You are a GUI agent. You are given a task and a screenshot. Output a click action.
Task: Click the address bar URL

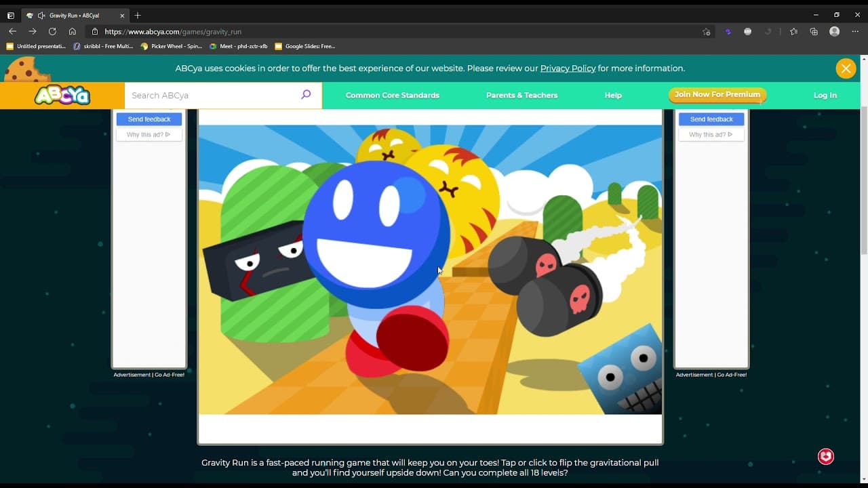[173, 31]
